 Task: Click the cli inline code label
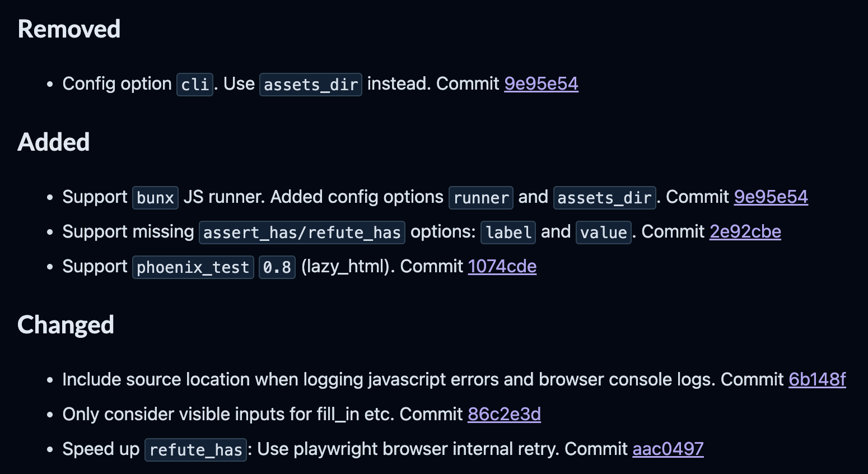click(x=195, y=85)
